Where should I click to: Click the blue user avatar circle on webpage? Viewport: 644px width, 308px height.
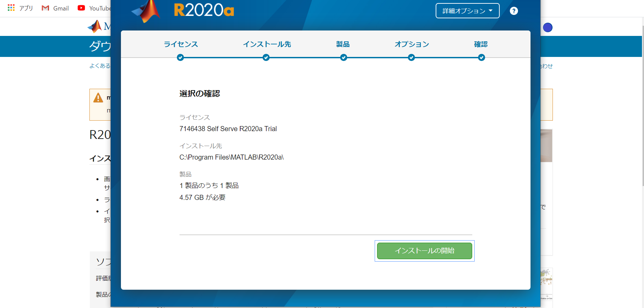click(x=548, y=27)
